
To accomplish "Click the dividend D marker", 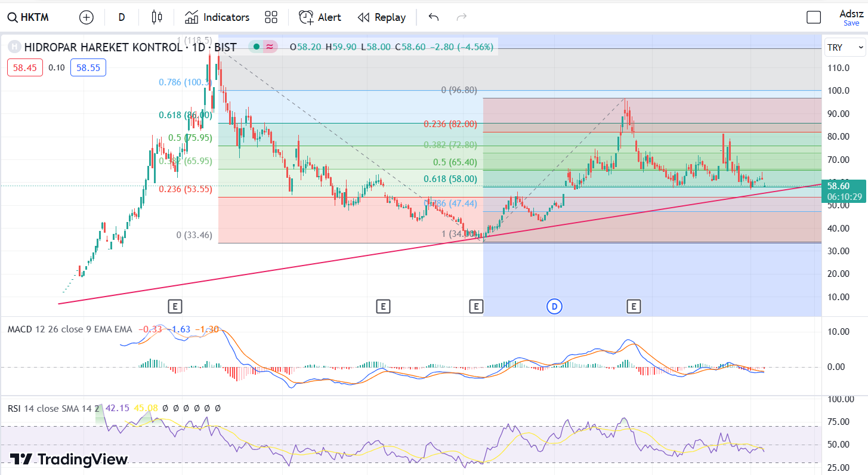I will (x=555, y=307).
